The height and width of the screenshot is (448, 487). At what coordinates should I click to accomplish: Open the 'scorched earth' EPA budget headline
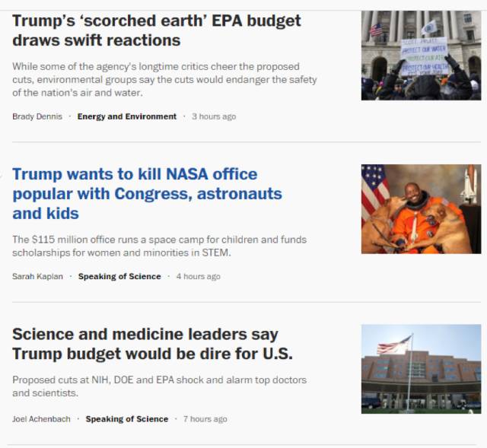[x=157, y=30]
